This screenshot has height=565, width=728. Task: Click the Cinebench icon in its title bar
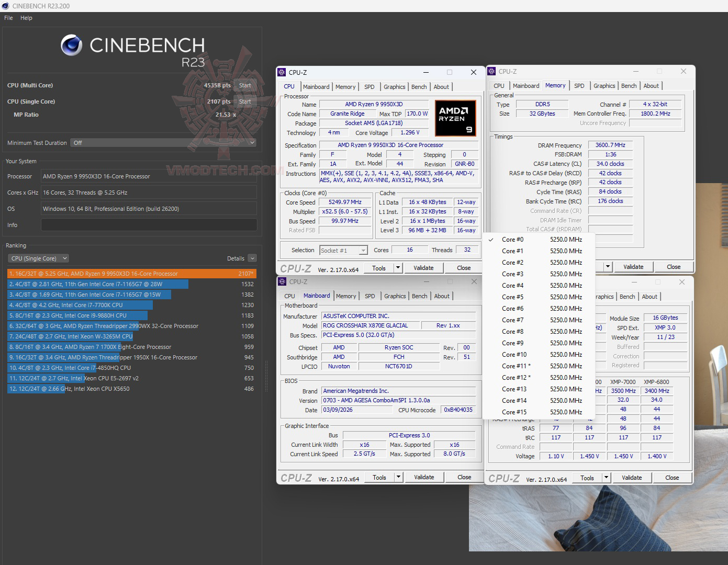tap(6, 6)
